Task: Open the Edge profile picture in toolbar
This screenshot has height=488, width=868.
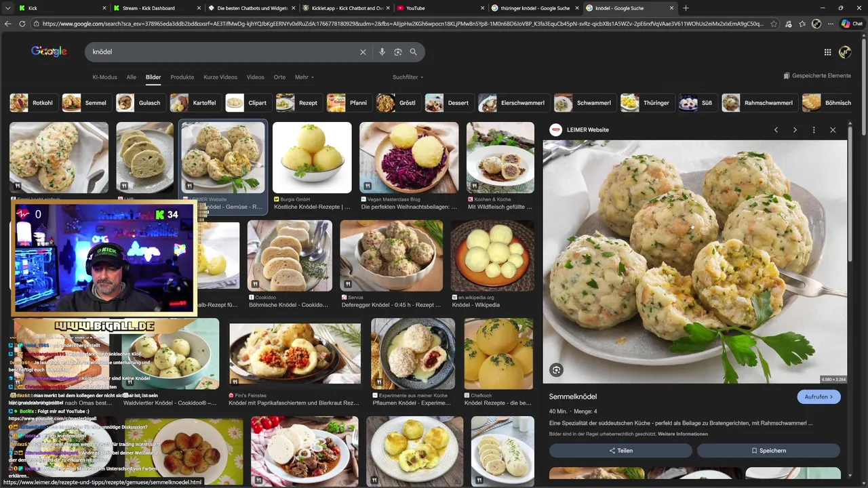Action: 816,24
